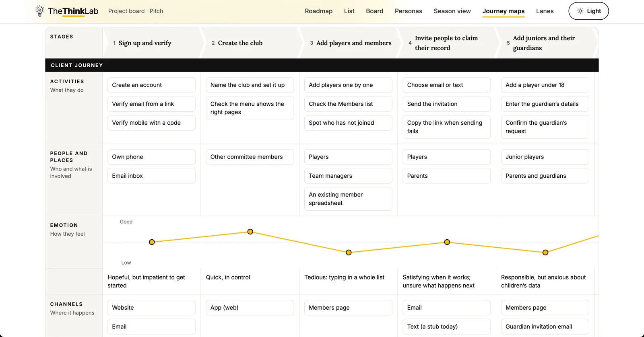Click the emotion point for Add juniors stage
Image resolution: width=644 pixels, height=337 pixels.
545,253
